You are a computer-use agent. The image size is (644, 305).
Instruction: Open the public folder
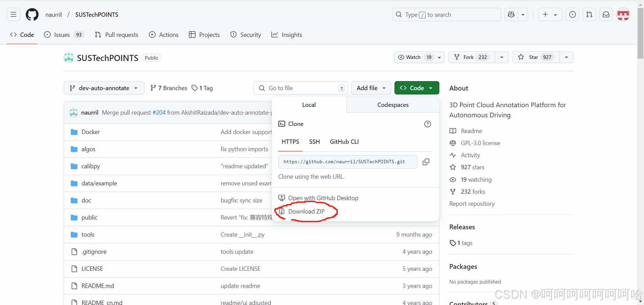coord(89,218)
